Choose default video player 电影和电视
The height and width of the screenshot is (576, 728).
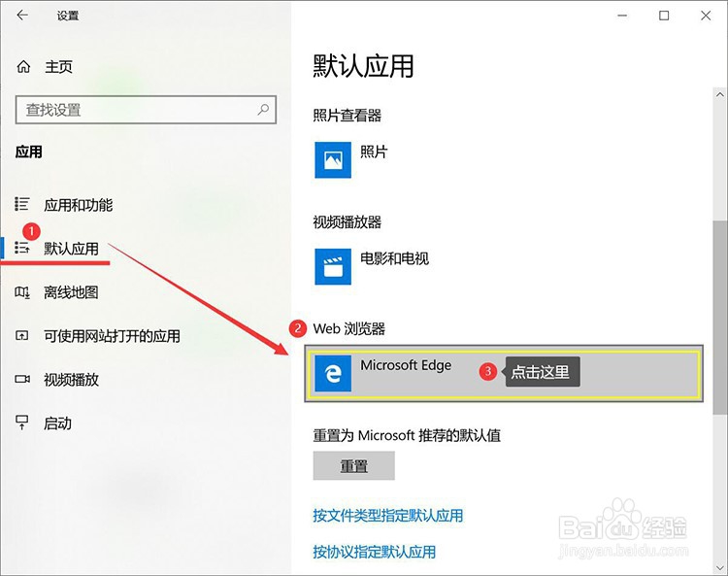(394, 258)
